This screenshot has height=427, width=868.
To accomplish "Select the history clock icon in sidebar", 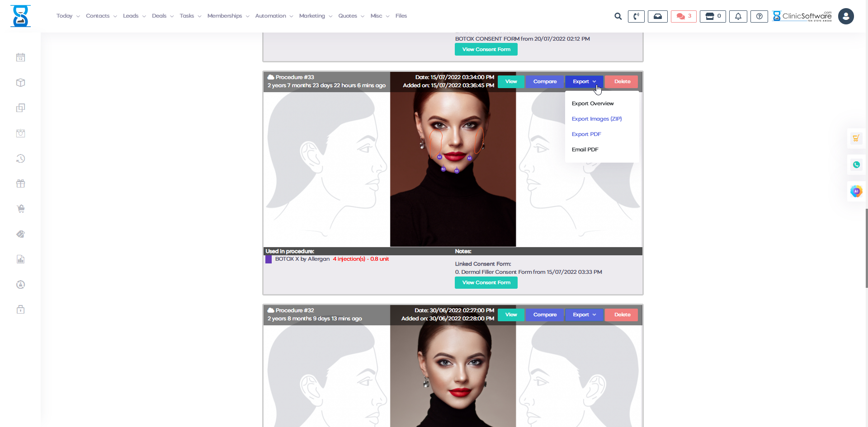I will 20,159.
